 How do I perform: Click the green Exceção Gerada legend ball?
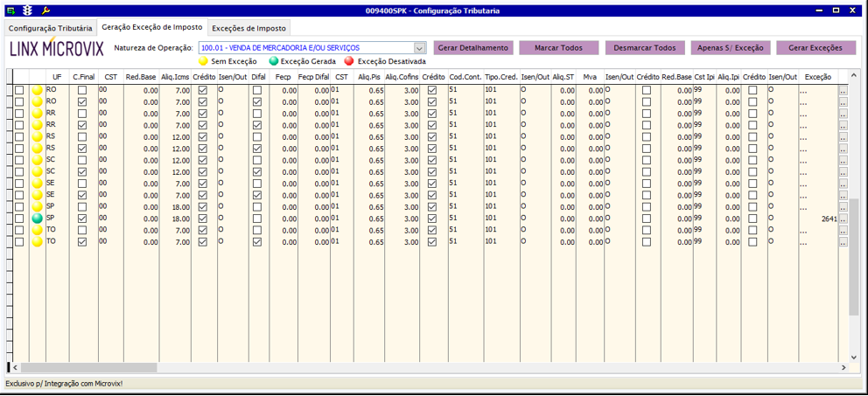click(274, 62)
